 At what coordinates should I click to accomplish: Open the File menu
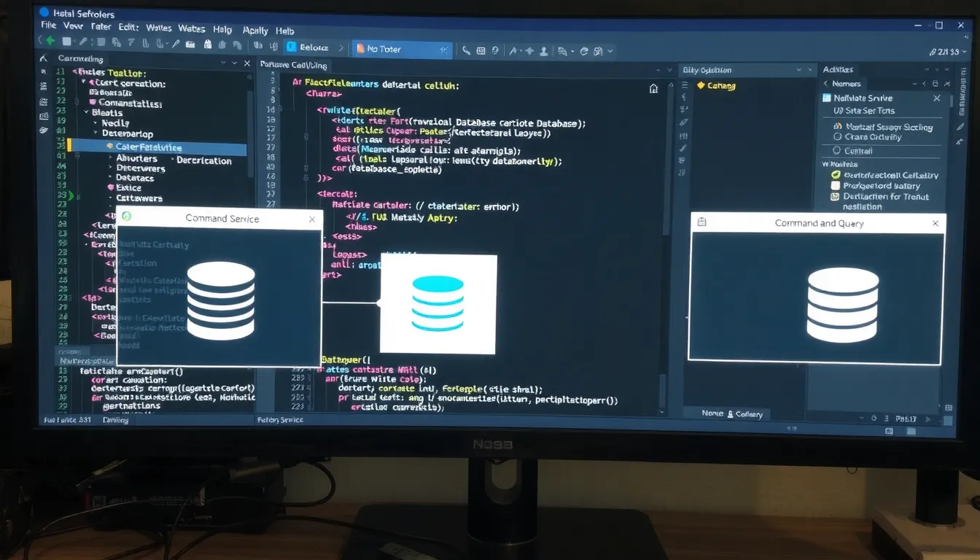pyautogui.click(x=49, y=25)
